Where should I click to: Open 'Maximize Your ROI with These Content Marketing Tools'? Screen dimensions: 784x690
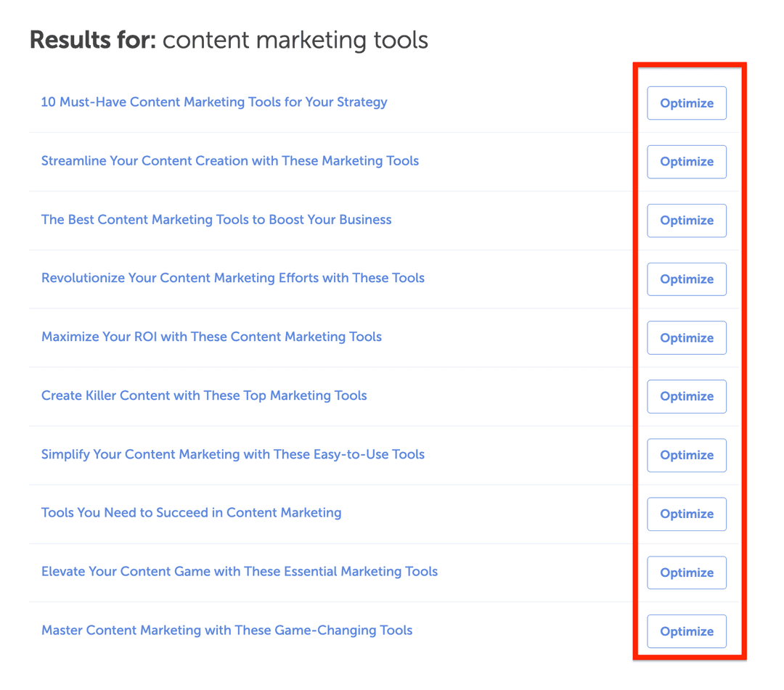(x=211, y=337)
